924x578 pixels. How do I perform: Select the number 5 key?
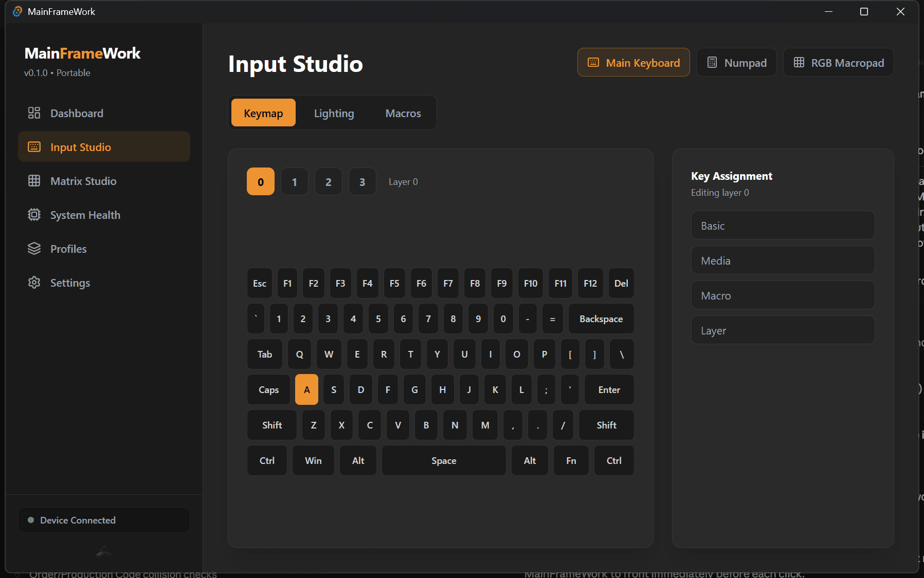pos(378,319)
